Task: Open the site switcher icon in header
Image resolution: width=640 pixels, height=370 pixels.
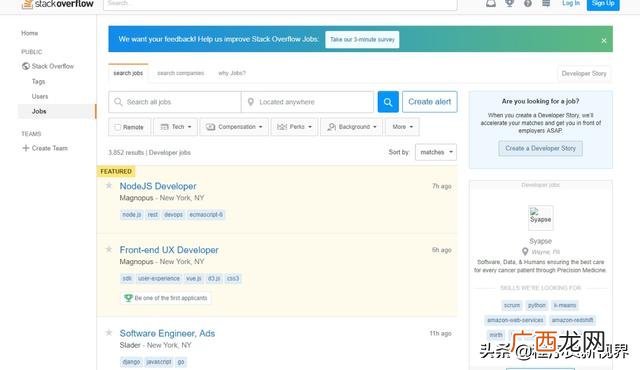Action: coord(546,3)
